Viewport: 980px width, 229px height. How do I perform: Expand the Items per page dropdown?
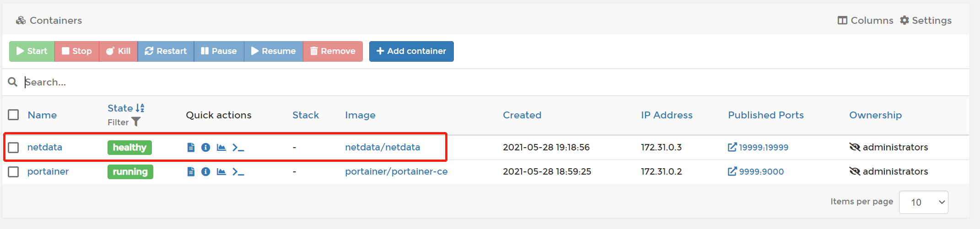coord(923,202)
